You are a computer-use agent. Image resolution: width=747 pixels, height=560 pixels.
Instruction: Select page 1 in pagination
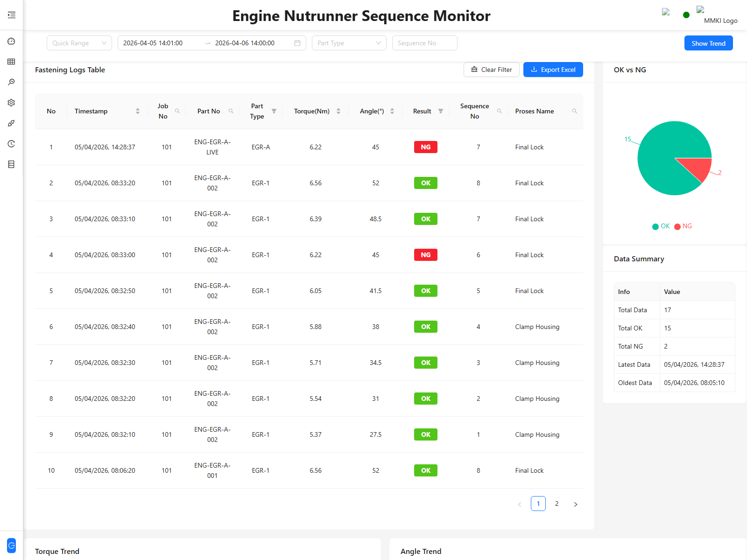coord(538,504)
